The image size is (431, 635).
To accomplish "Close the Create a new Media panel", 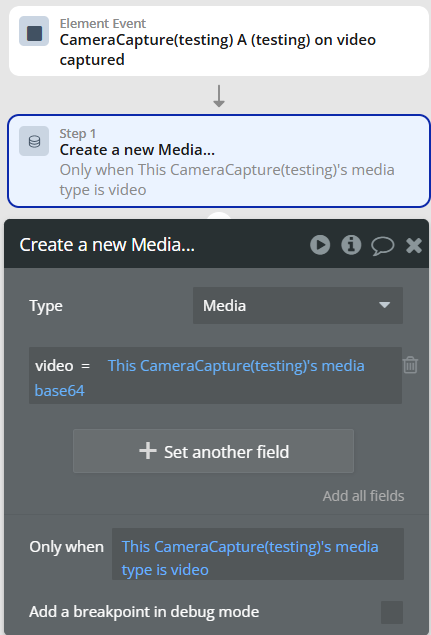I will click(x=414, y=245).
